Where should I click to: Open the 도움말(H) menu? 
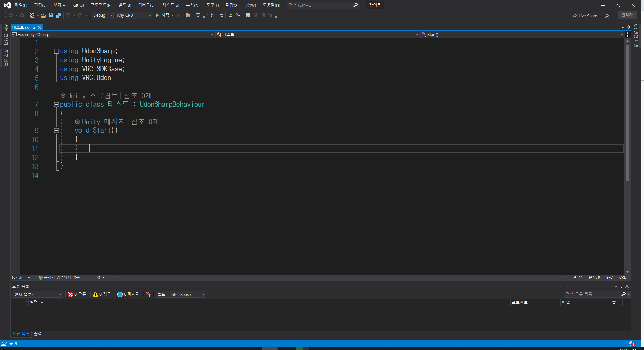point(271,5)
